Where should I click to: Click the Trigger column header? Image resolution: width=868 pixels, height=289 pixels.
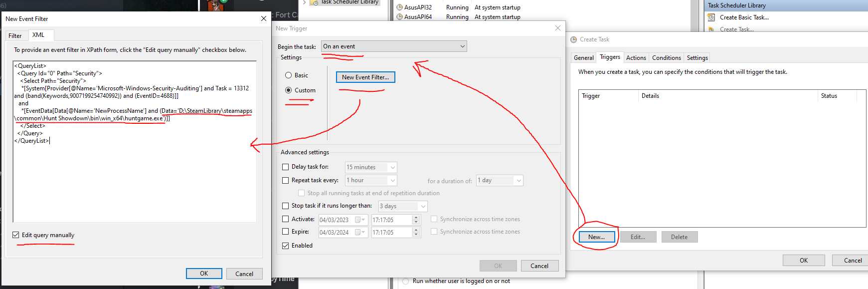(608, 96)
